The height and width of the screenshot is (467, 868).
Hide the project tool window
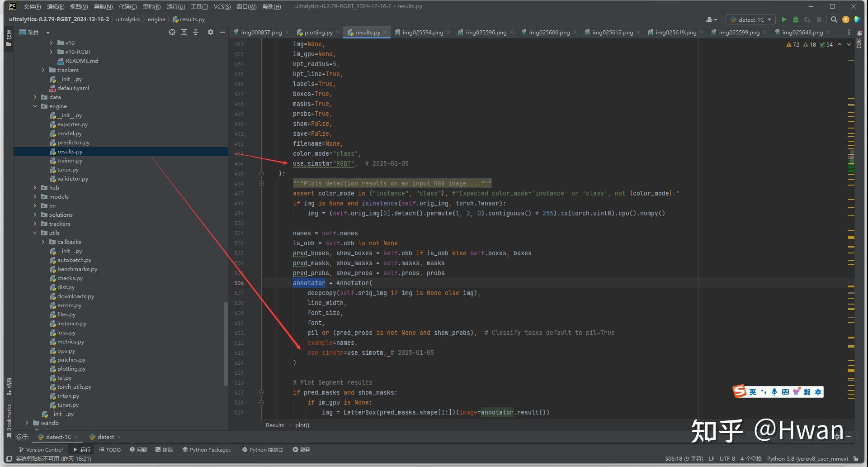222,32
